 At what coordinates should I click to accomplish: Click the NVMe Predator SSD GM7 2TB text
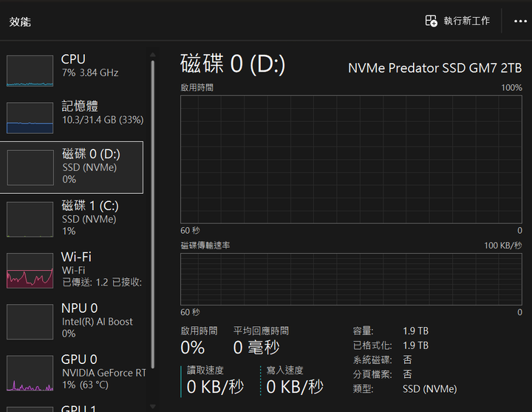tap(435, 68)
